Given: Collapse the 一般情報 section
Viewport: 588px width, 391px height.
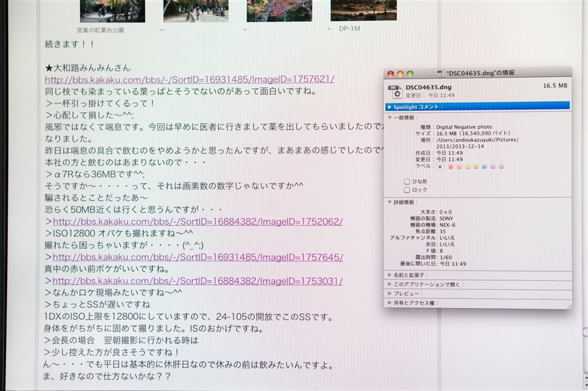Looking at the screenshot, I should [x=390, y=117].
